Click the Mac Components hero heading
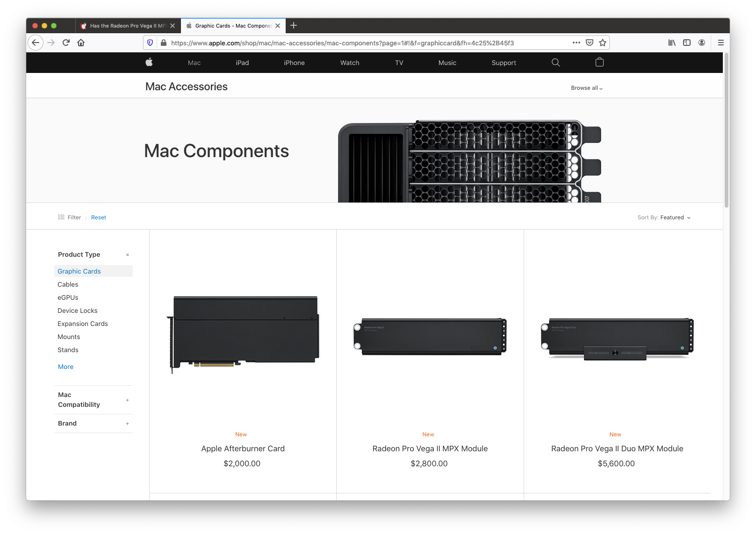Image resolution: width=756 pixels, height=535 pixels. pos(216,151)
